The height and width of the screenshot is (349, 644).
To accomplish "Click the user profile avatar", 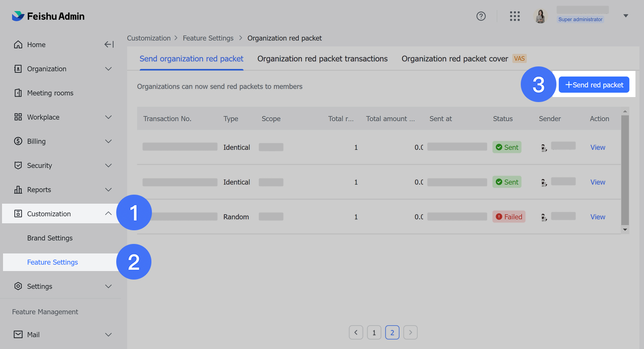I will tap(541, 16).
